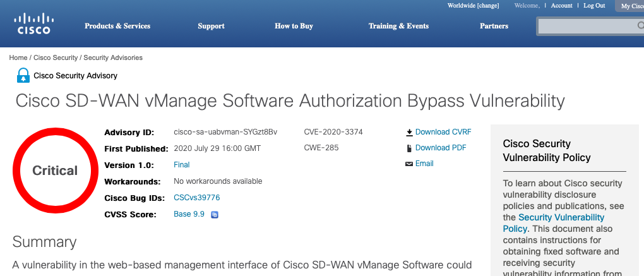
Task: Click the envelope Email icon
Action: 409,164
